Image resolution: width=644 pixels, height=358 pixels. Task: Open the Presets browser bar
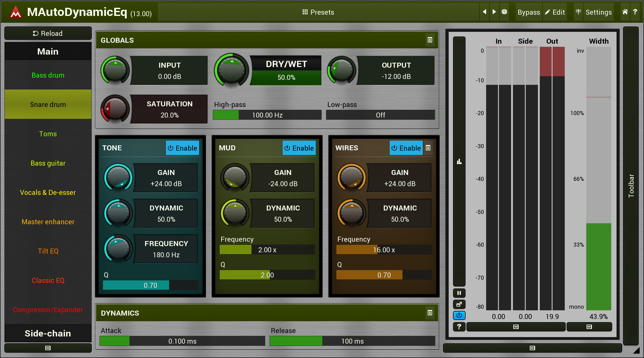tap(318, 12)
